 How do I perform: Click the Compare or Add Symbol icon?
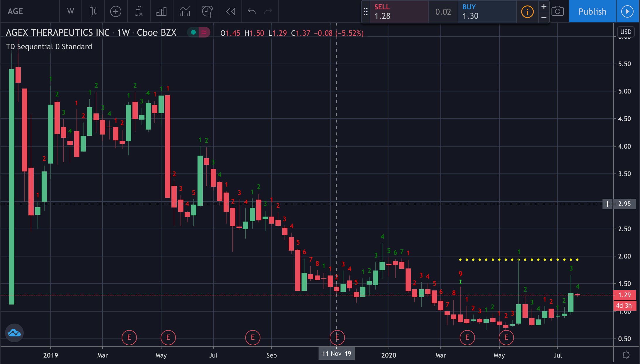pyautogui.click(x=116, y=11)
